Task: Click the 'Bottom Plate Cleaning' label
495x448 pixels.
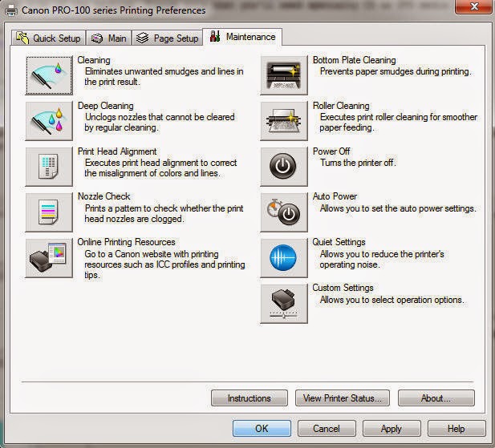Action: (x=355, y=60)
